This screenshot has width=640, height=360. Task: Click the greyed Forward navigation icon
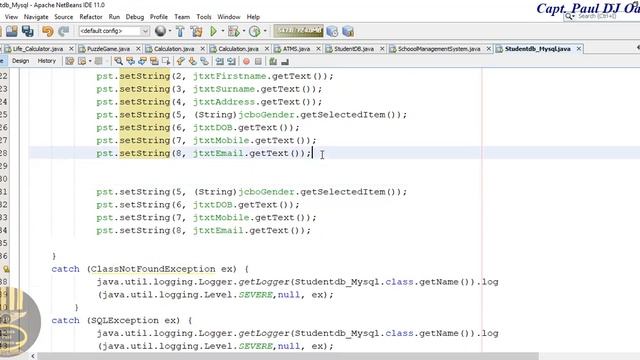point(98,61)
